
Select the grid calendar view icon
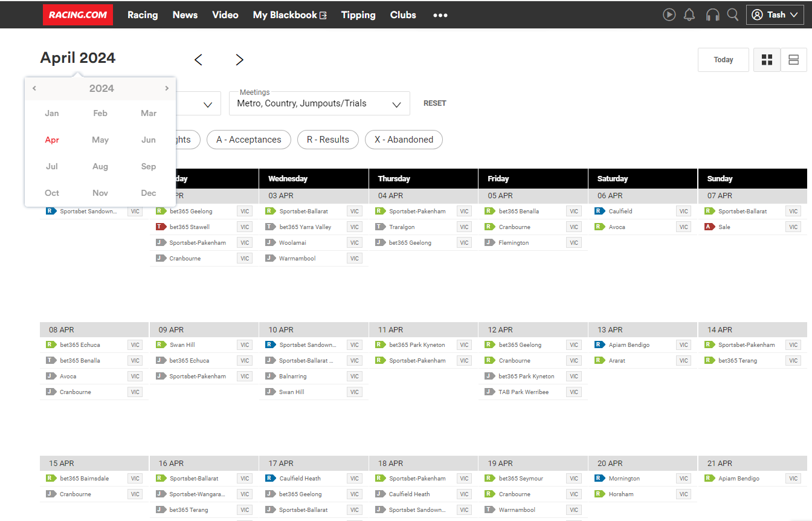pos(767,59)
